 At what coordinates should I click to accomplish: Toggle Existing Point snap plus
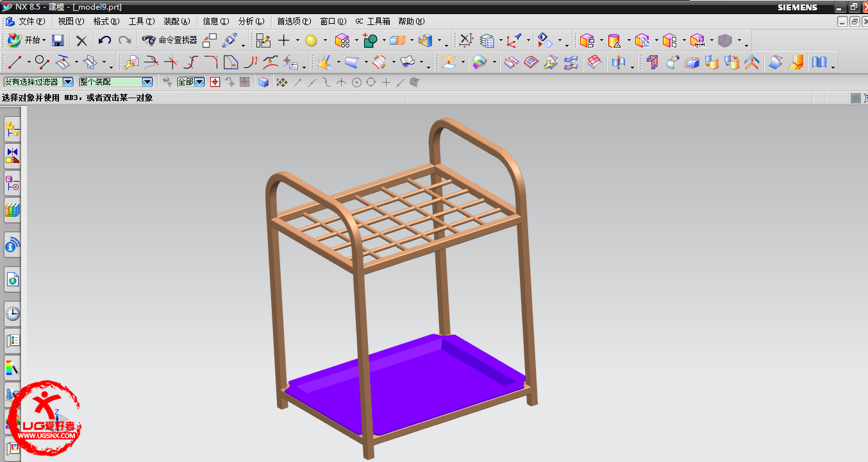coord(386,82)
